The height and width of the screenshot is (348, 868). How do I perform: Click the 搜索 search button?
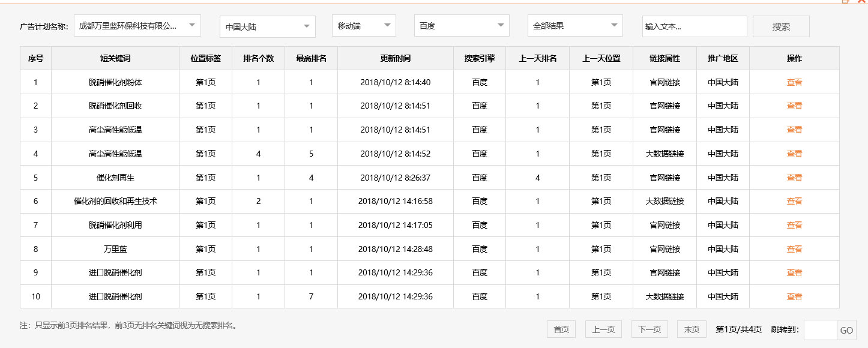[x=780, y=26]
